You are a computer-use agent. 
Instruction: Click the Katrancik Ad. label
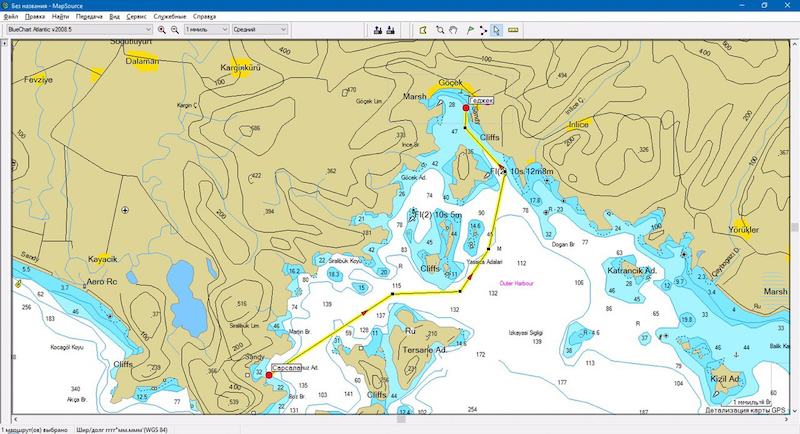point(632,271)
